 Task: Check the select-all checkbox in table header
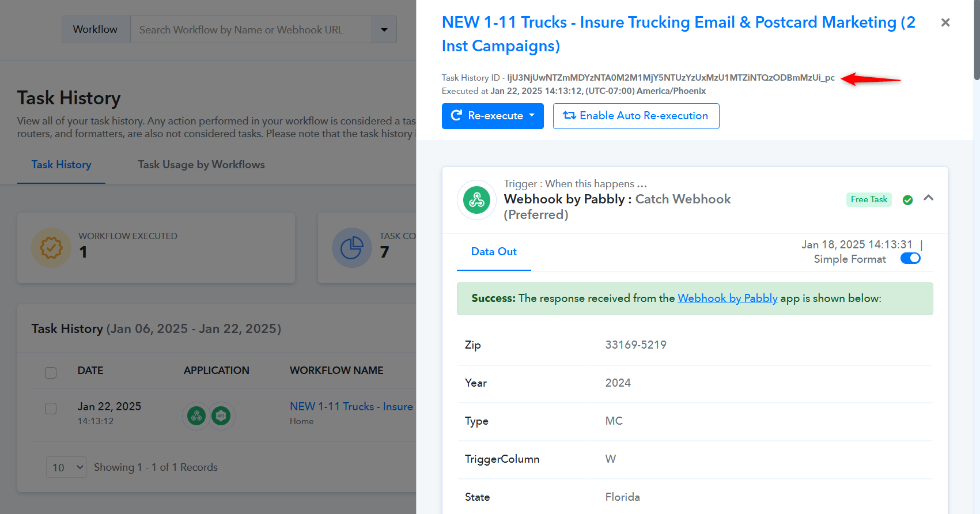tap(51, 373)
